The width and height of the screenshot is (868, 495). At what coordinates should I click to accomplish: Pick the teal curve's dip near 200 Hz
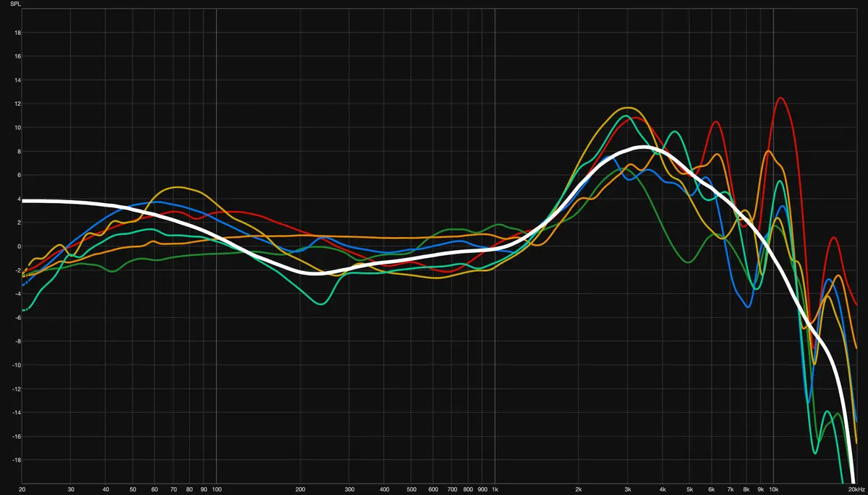pyautogui.click(x=320, y=304)
